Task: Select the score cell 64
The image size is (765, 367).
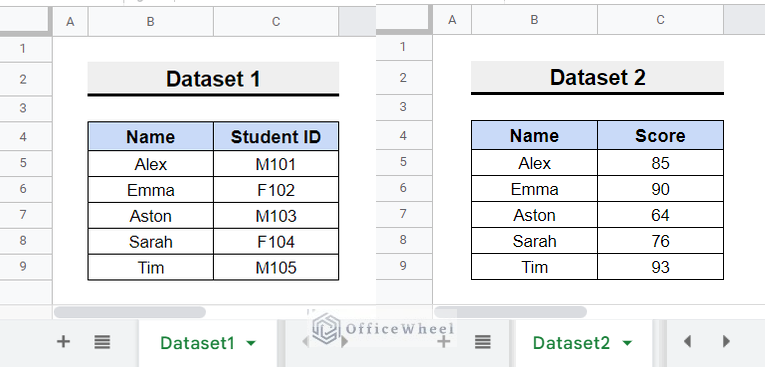Action: coord(660,215)
